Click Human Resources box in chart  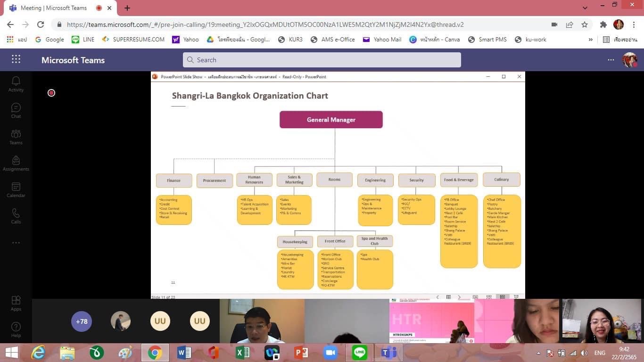254,180
